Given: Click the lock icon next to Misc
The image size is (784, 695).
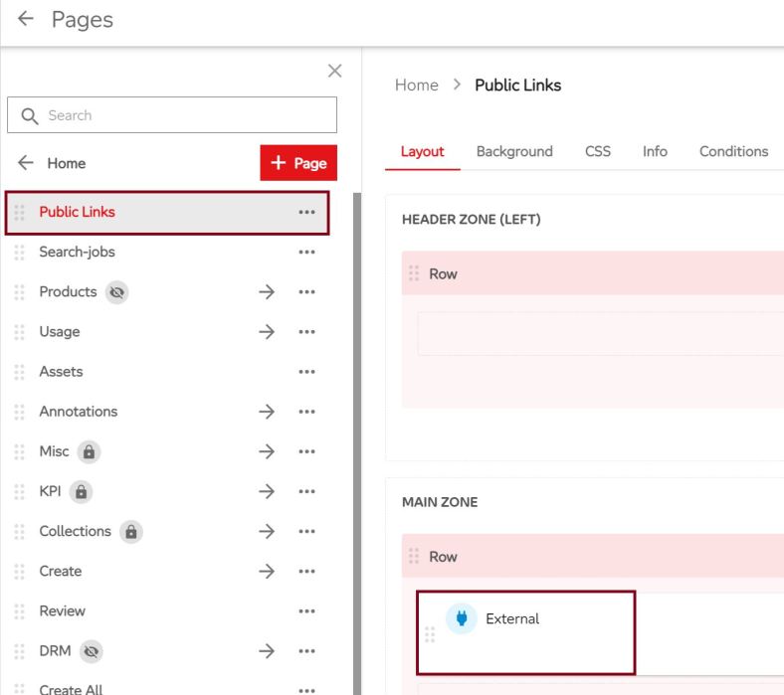Looking at the screenshot, I should (x=90, y=451).
